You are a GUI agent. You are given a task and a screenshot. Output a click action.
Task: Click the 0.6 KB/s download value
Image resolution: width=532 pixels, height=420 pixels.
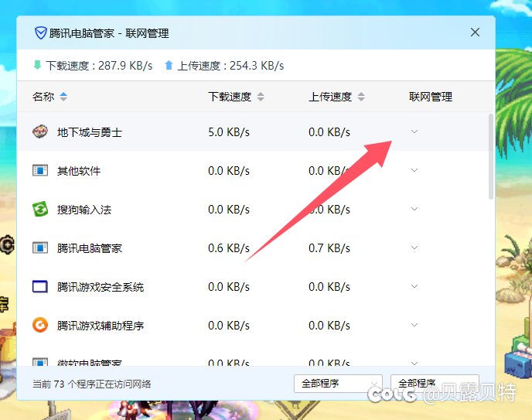point(229,248)
